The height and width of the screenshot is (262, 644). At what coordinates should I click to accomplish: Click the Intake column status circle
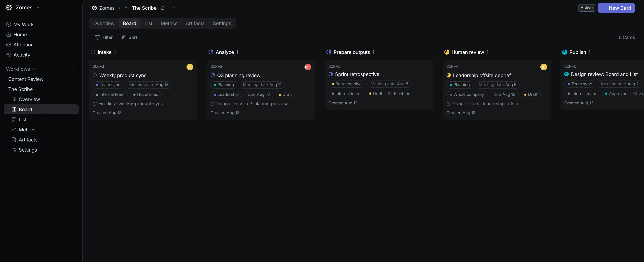pos(93,52)
